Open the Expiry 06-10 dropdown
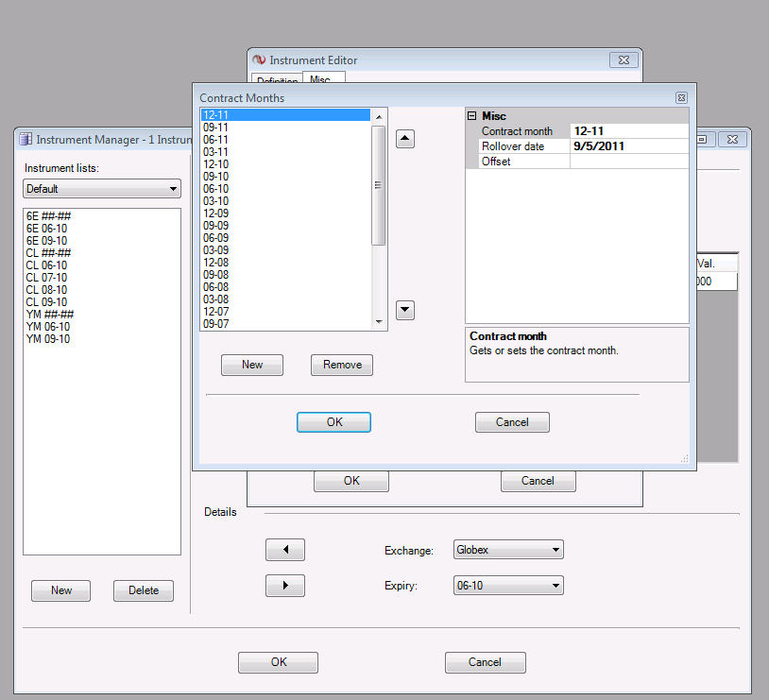The image size is (769, 700). point(508,585)
